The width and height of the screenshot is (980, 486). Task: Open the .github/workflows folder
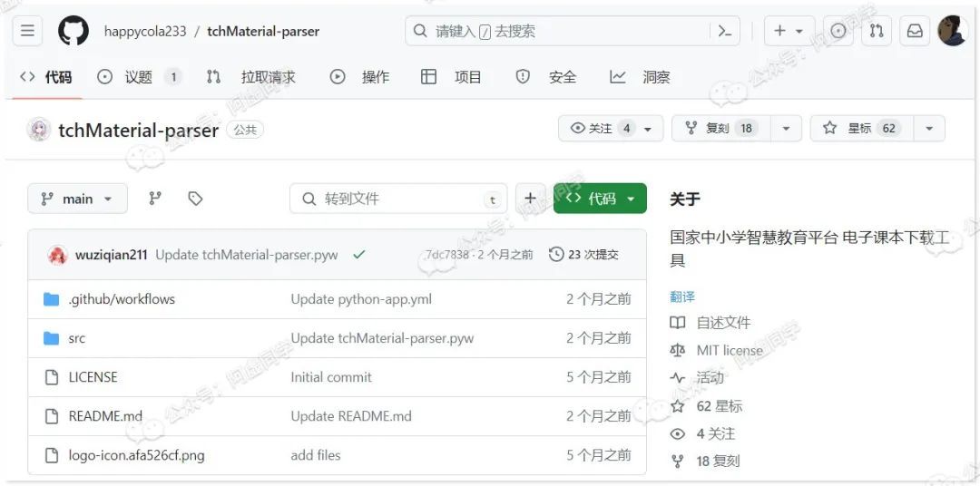pos(122,299)
